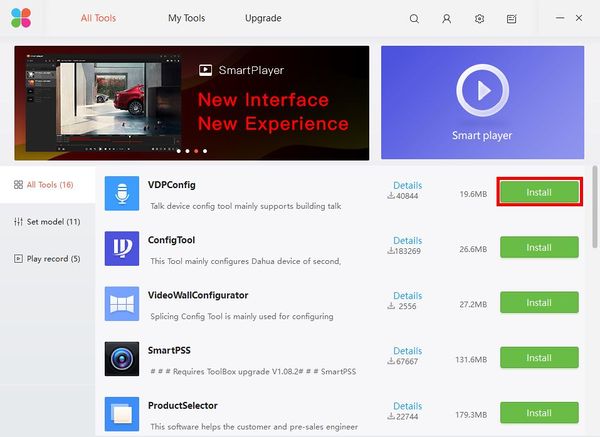Click the user account icon

point(446,19)
